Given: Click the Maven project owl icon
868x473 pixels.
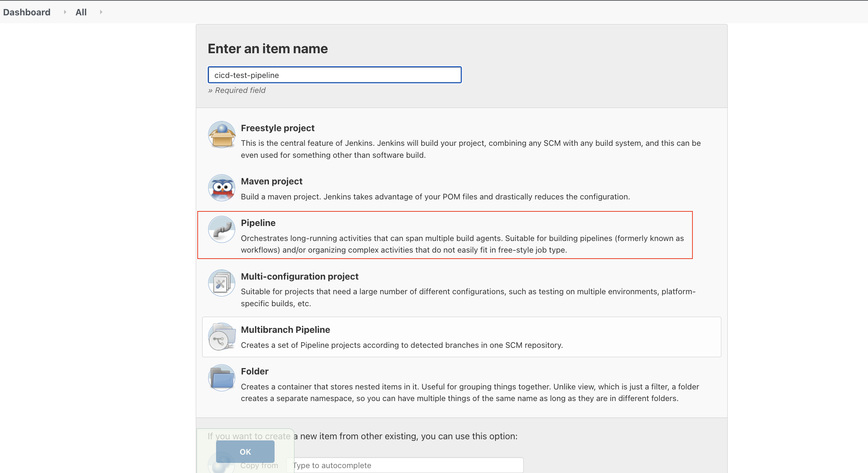Looking at the screenshot, I should [222, 188].
